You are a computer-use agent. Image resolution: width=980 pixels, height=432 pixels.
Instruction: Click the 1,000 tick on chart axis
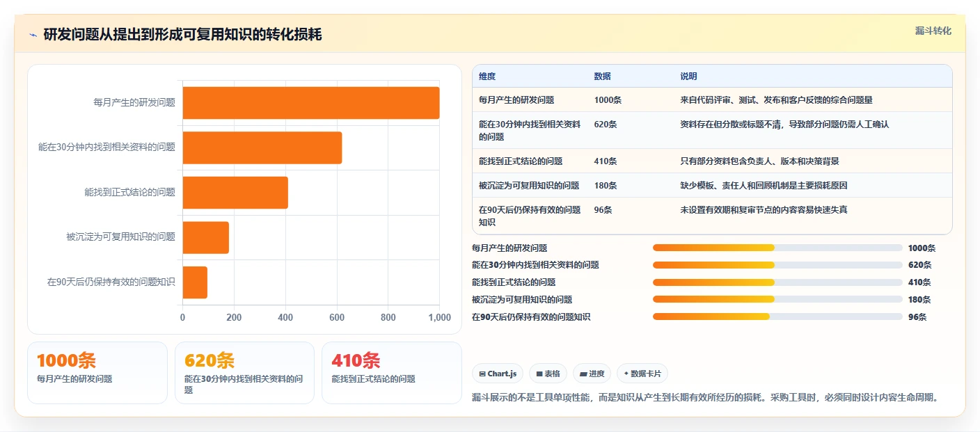point(439,317)
